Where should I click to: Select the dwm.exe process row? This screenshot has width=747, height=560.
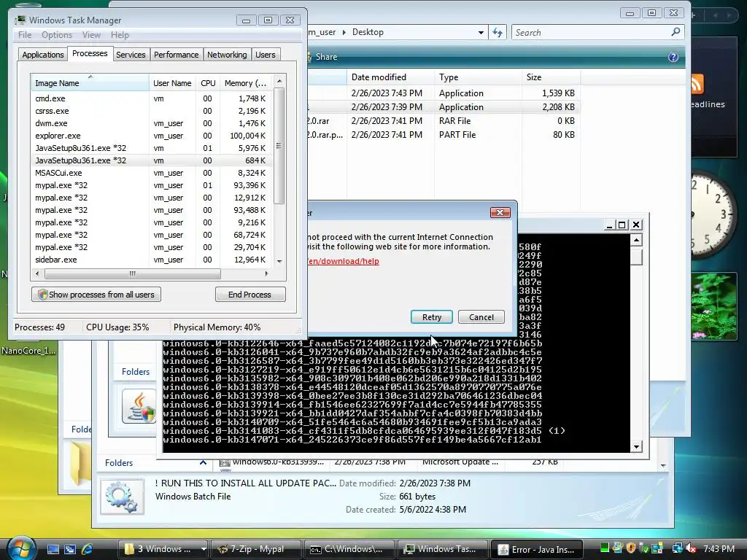[x=152, y=123]
